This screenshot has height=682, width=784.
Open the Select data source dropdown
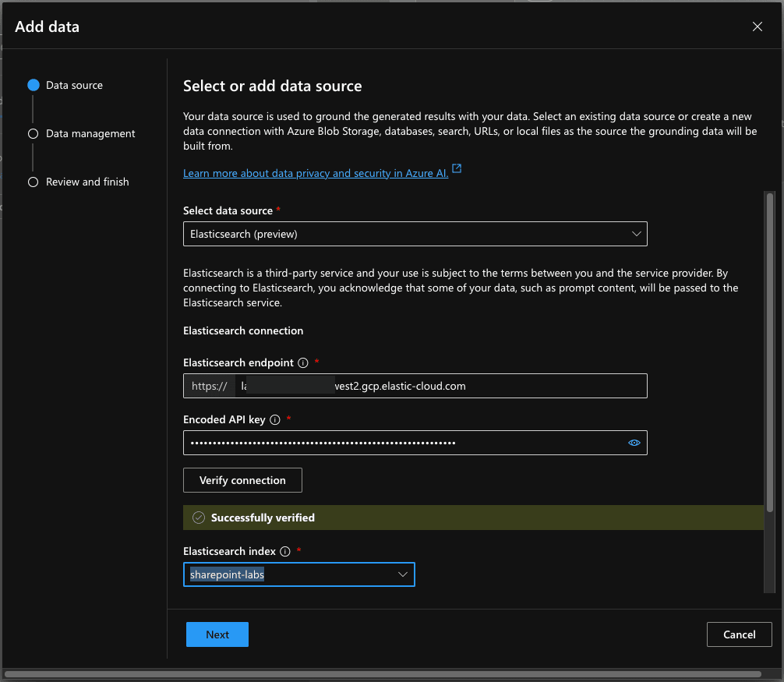415,234
